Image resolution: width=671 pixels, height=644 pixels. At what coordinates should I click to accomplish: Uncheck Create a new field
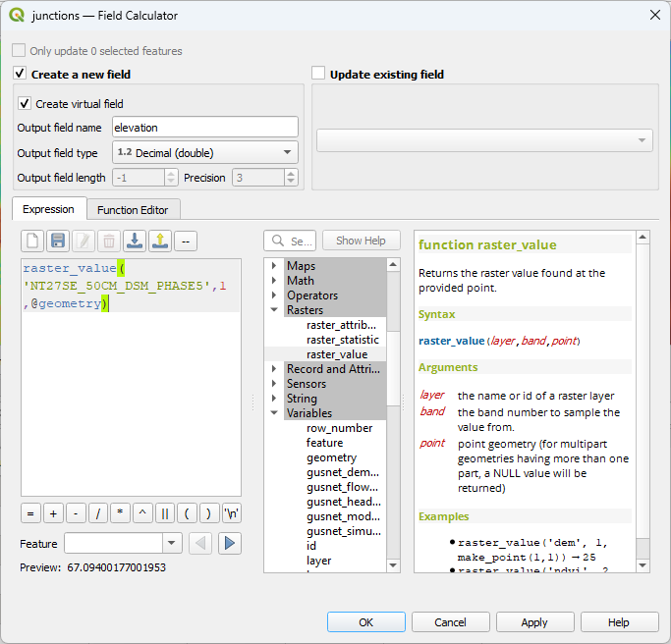20,74
